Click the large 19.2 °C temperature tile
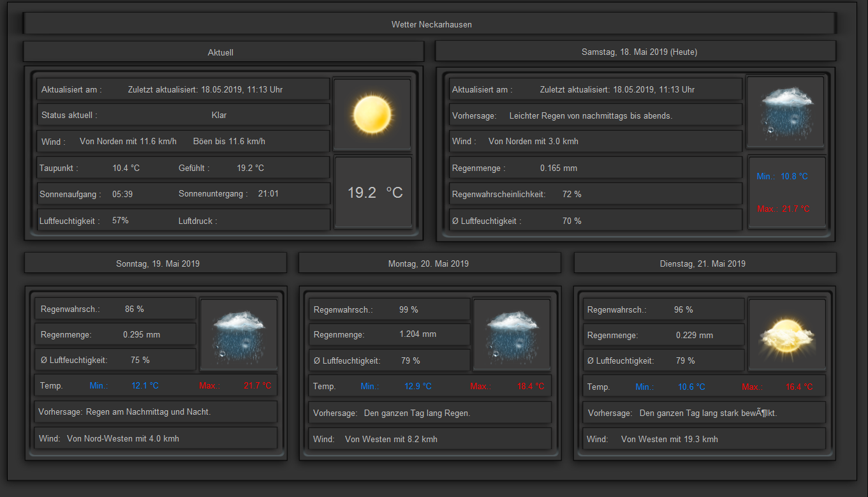868x497 pixels. point(373,193)
